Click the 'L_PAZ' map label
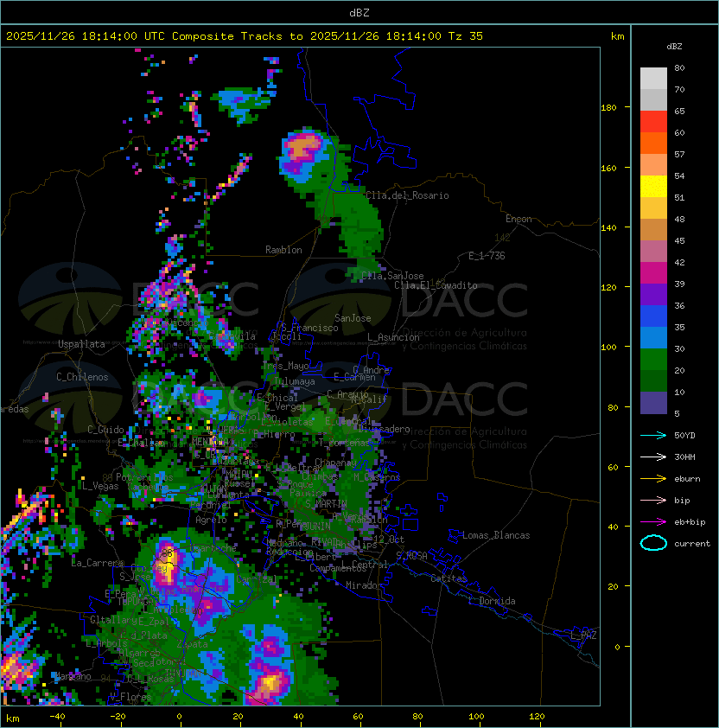 [583, 635]
